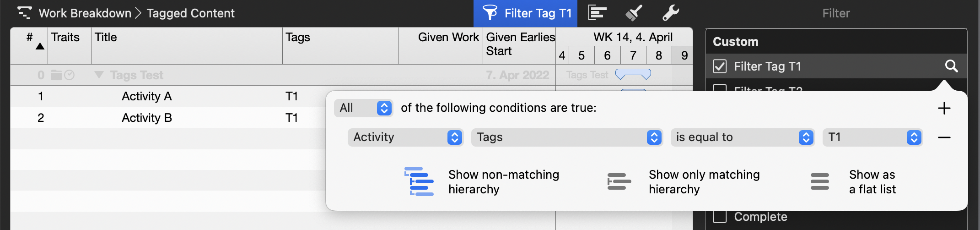Choose Show only matching hierarchy option
Image resolution: width=980 pixels, height=230 pixels.
point(684,182)
